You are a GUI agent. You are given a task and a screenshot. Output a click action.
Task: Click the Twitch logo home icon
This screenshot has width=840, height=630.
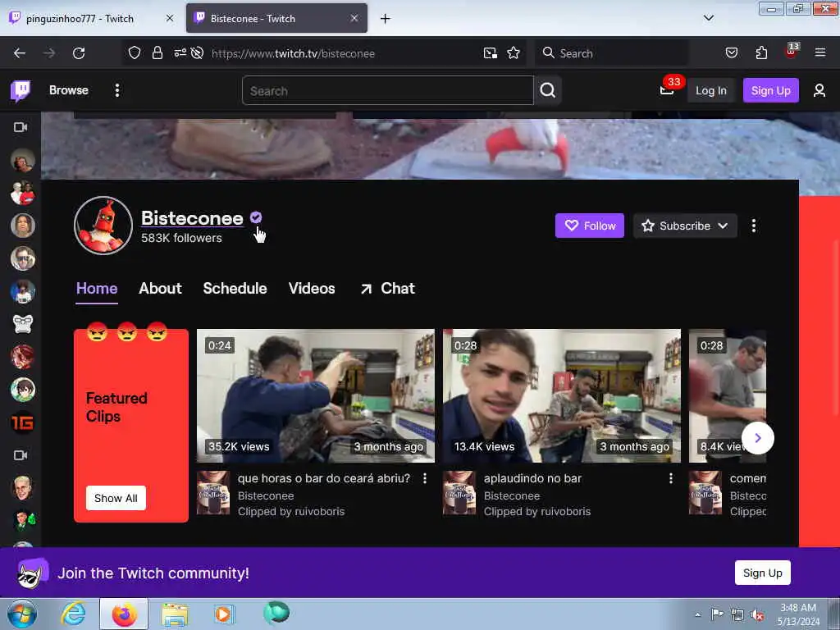tap(21, 90)
